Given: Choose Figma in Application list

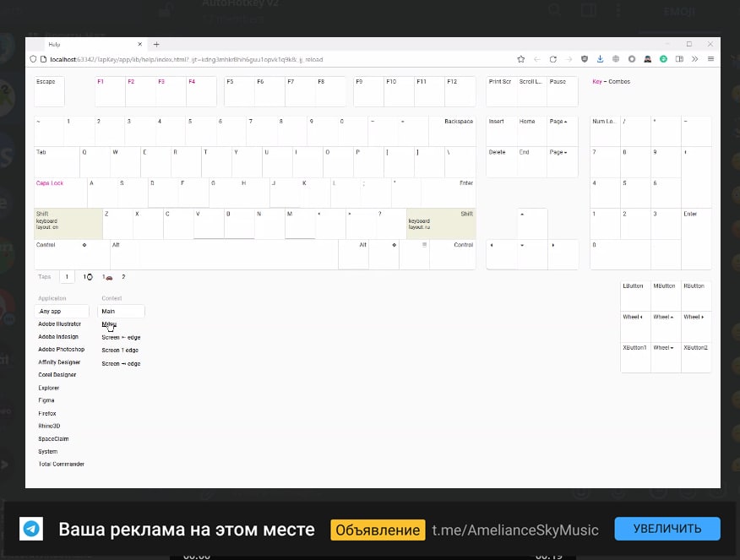Looking at the screenshot, I should coord(46,400).
